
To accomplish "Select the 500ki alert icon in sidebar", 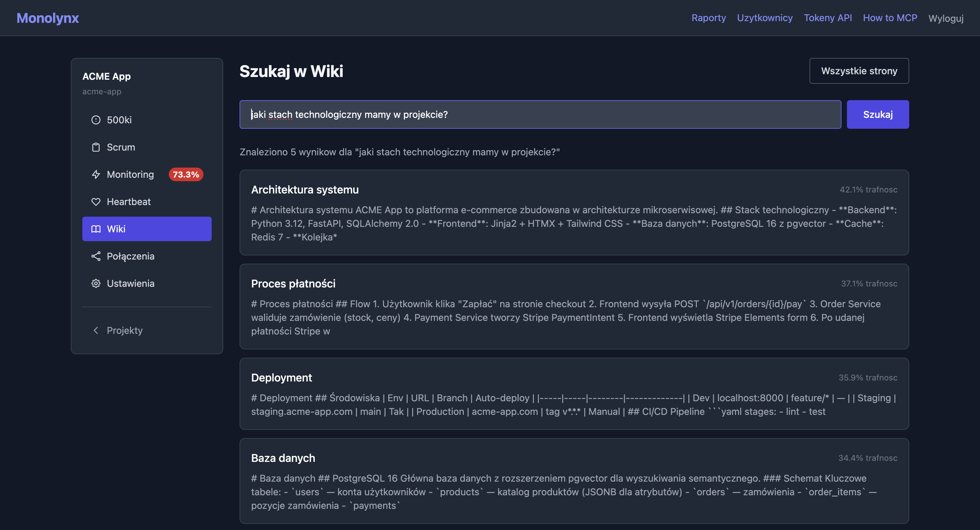I will click(96, 120).
